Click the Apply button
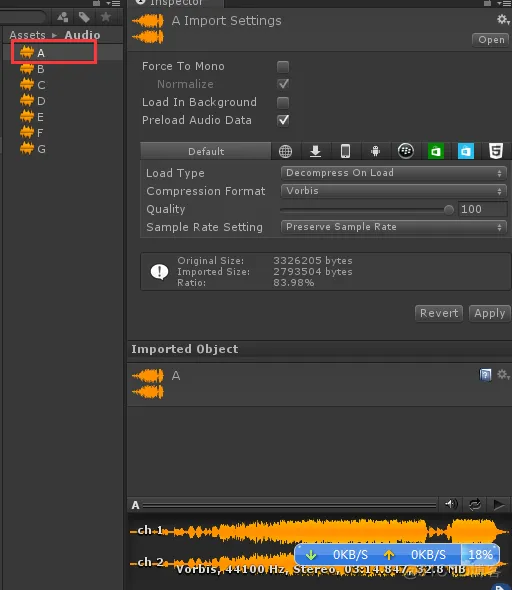 pos(489,313)
